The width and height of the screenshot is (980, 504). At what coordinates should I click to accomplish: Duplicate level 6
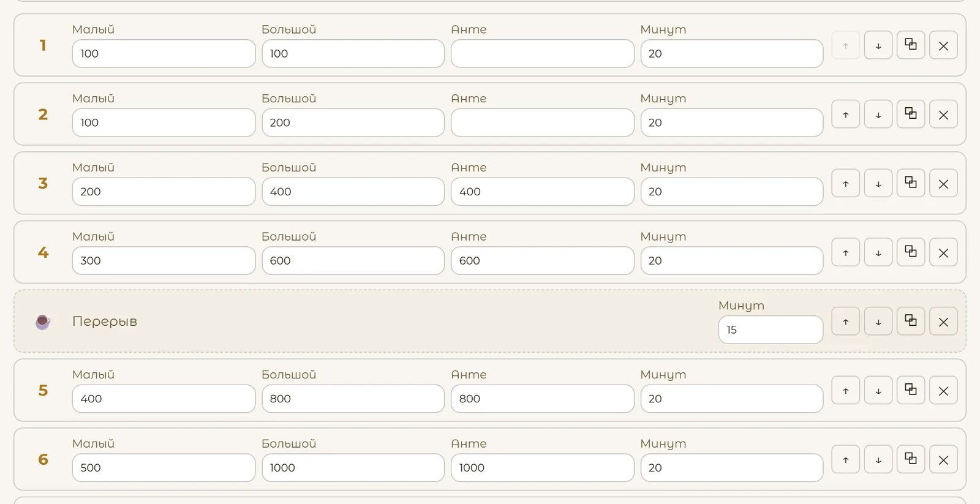[x=911, y=460]
